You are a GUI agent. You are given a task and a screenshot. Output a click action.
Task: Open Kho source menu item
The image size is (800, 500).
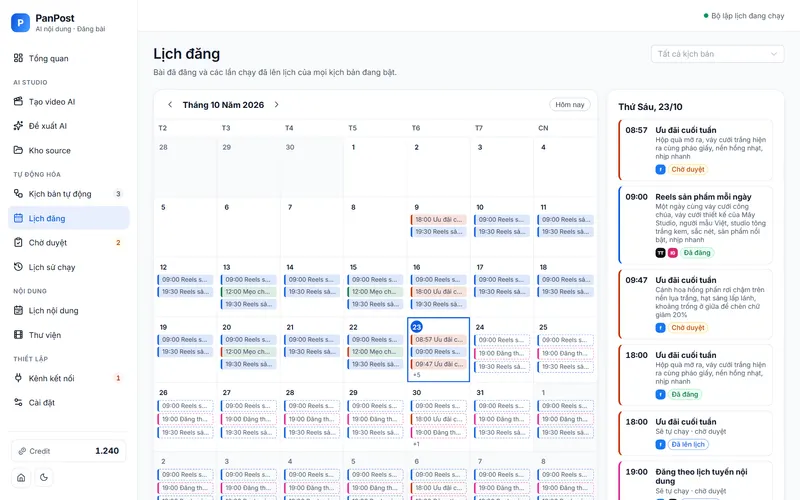69,151
